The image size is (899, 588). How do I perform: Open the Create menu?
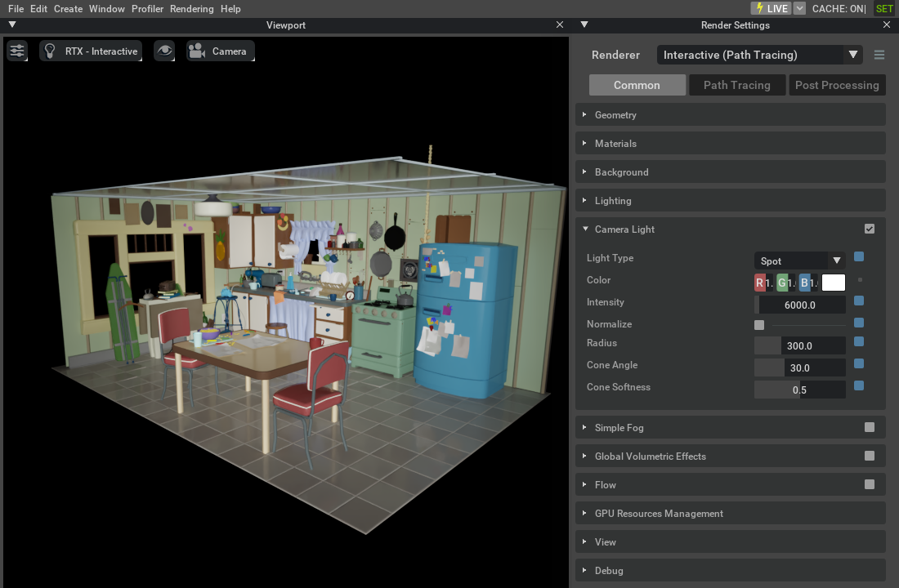tap(68, 9)
